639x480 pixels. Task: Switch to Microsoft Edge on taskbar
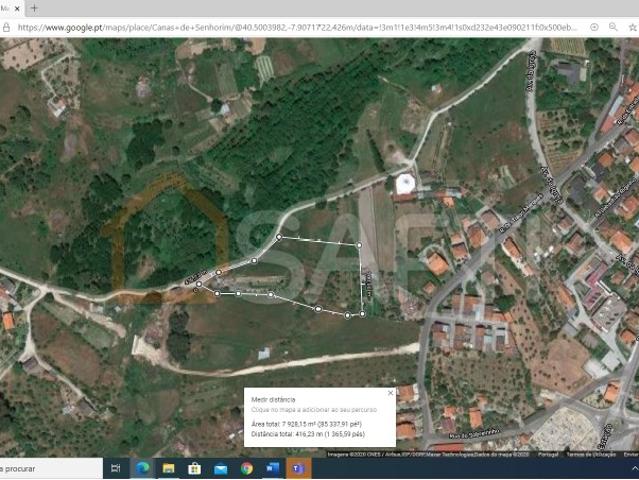tap(142, 469)
